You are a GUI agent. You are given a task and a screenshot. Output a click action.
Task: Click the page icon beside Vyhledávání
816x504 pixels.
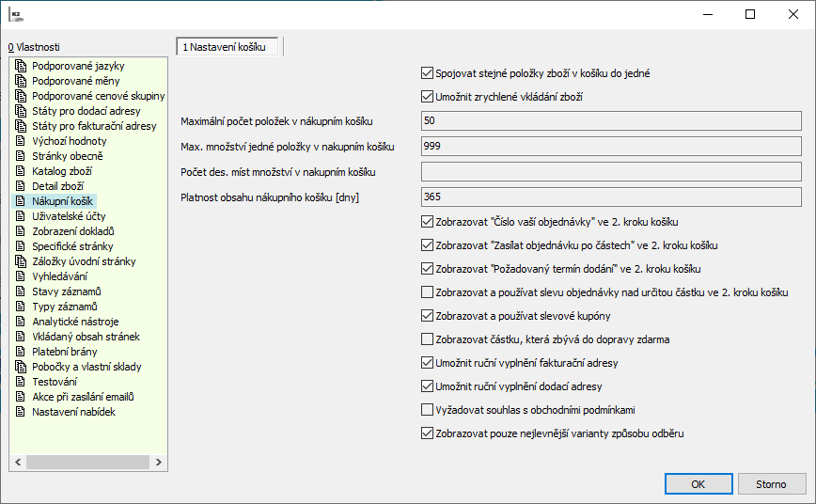click(x=21, y=276)
